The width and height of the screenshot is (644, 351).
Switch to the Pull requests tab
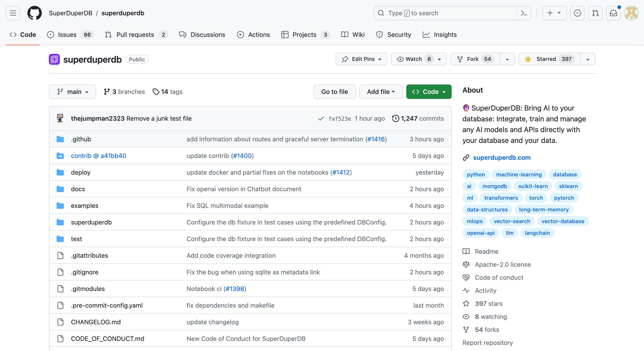136,35
